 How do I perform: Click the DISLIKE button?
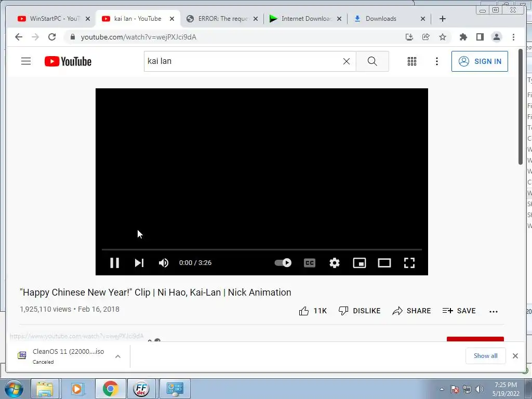(360, 311)
